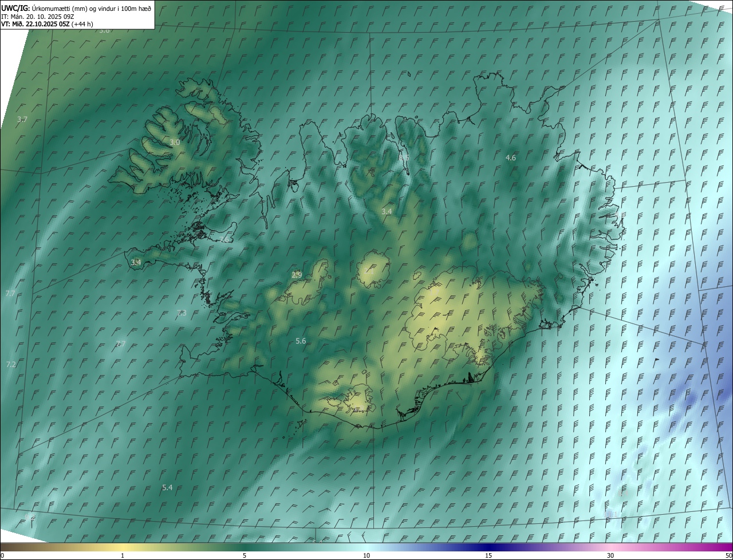Select the 'IT: Mán. 20. 10. 2025 09Z' line

(38, 17)
